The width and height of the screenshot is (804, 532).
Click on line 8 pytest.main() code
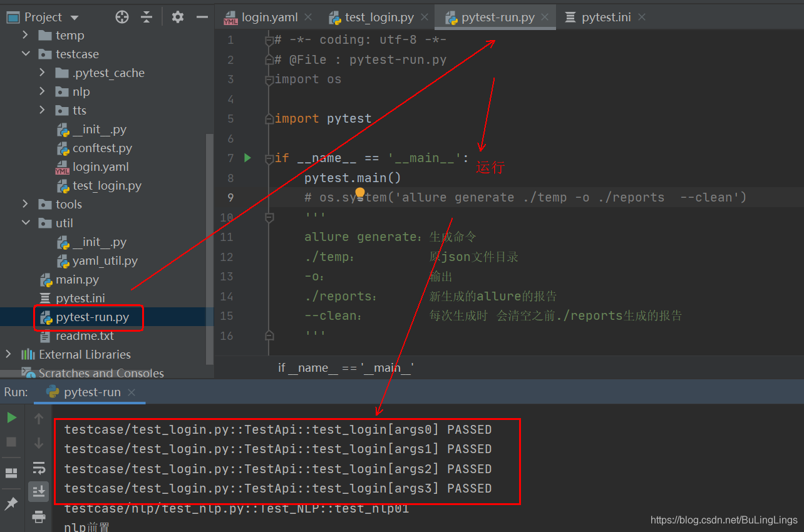(353, 178)
